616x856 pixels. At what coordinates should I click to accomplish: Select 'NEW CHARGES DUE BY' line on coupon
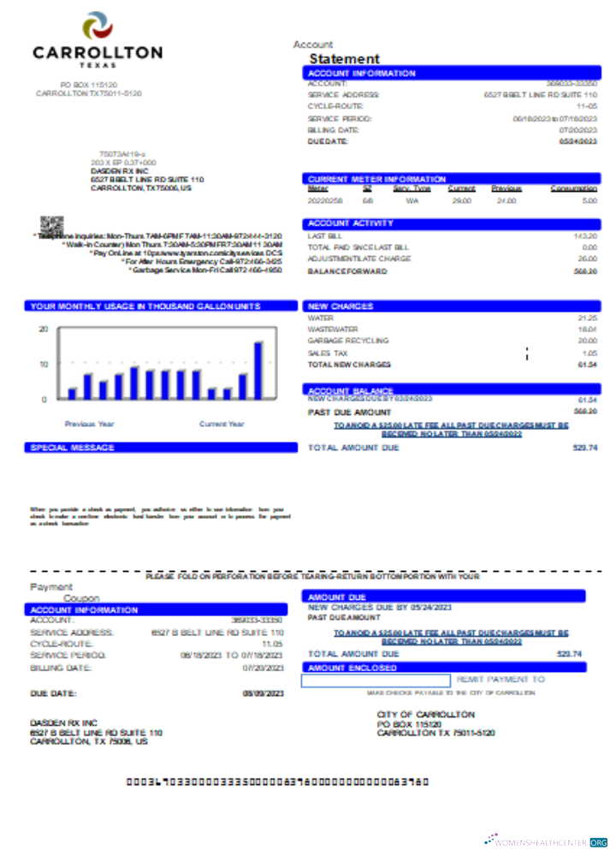[379, 607]
